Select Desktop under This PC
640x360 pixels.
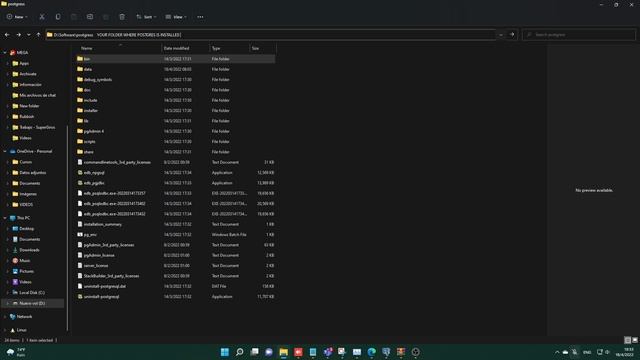pyautogui.click(x=27, y=229)
